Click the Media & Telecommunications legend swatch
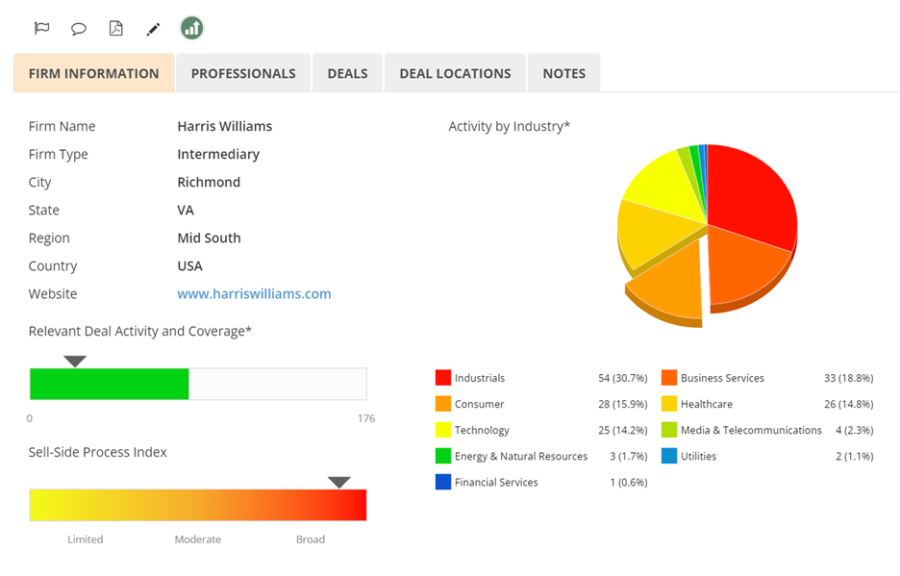This screenshot has width=900, height=576. (669, 430)
